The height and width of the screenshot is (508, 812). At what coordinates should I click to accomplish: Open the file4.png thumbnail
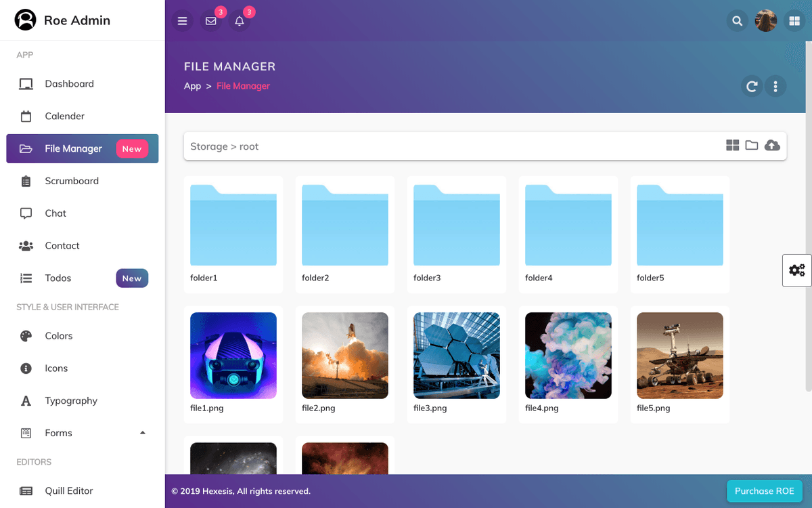568,355
